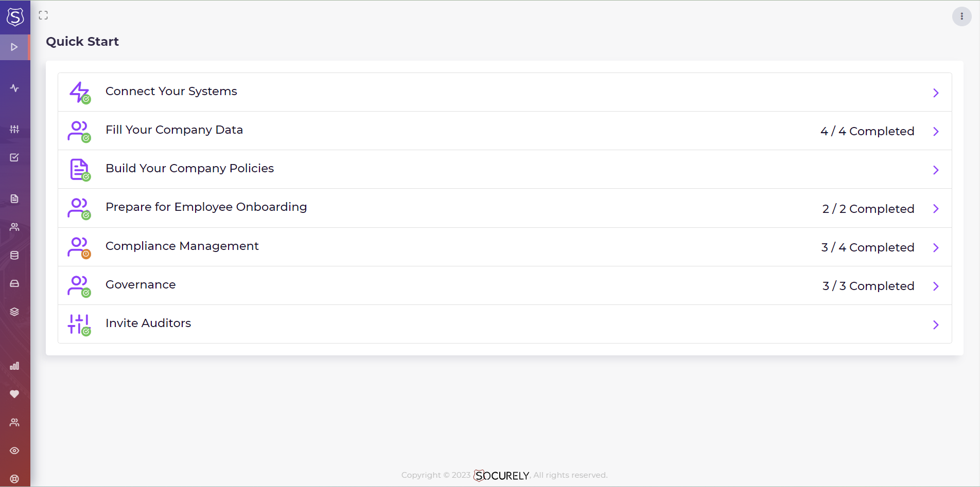This screenshot has width=980, height=487.
Task: Click the sliders/controls icon in sidebar
Action: (x=15, y=129)
